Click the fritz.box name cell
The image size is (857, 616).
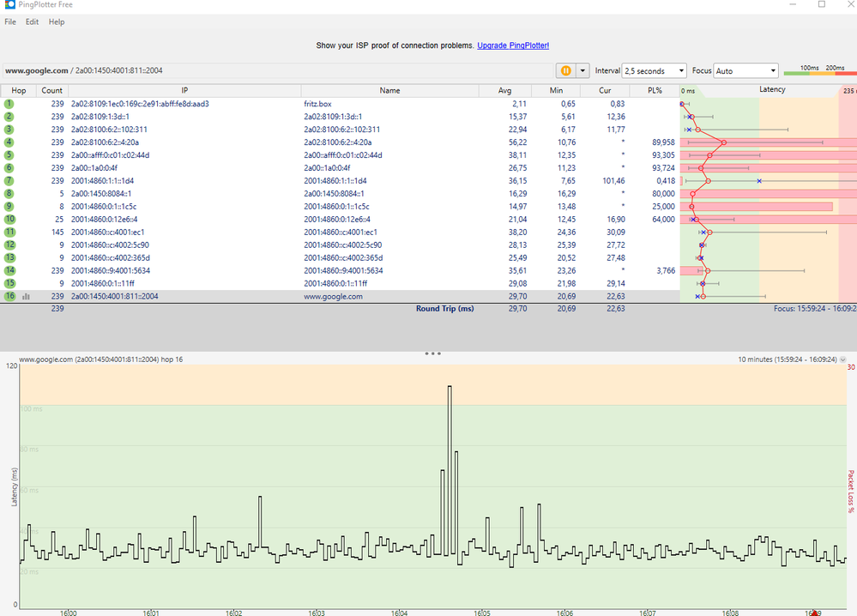click(x=317, y=104)
